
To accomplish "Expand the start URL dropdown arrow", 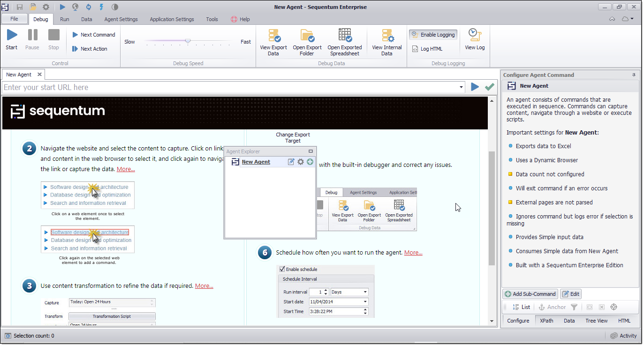I will (462, 87).
